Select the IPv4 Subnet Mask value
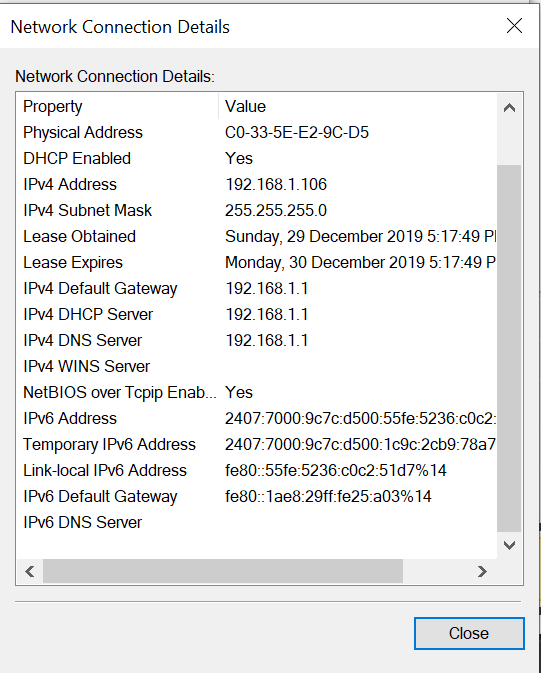 (x=276, y=211)
